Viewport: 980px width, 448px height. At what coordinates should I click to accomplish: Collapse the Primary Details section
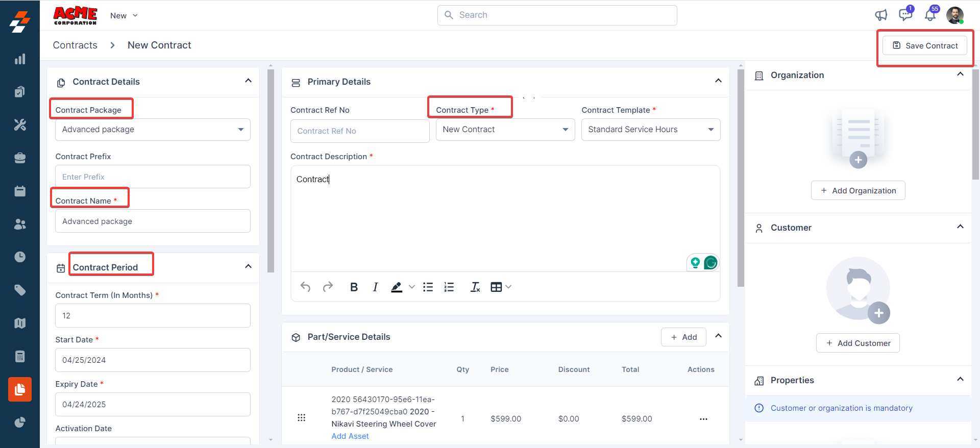point(718,81)
